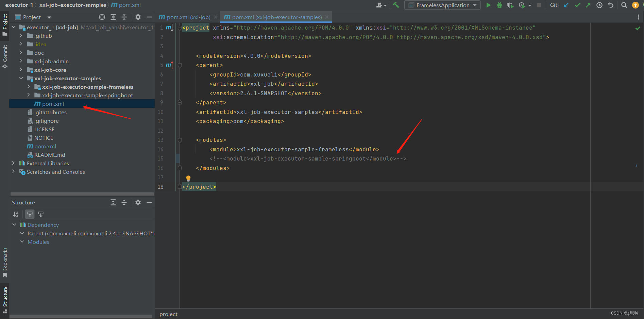Click Git Push green arrow icon
Viewport: 644px width, 319px height.
pyautogui.click(x=588, y=5)
